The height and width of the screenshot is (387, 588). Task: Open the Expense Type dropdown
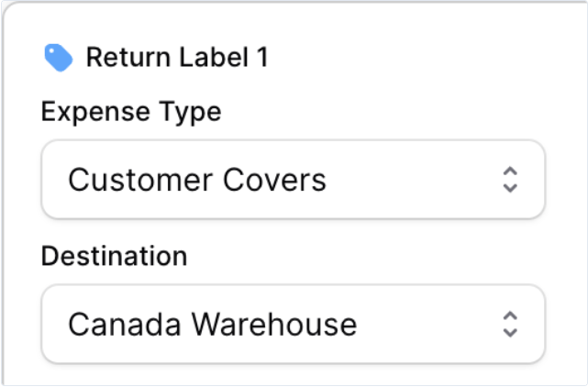point(293,179)
